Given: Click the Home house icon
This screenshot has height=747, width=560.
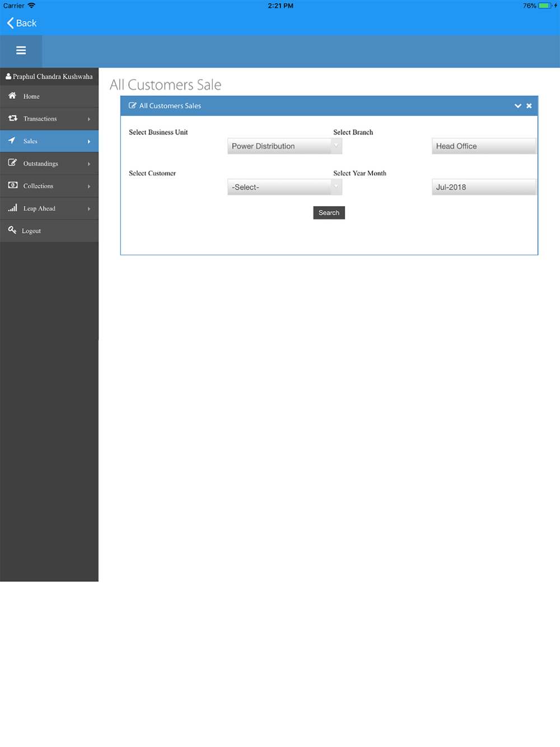Looking at the screenshot, I should pos(12,96).
